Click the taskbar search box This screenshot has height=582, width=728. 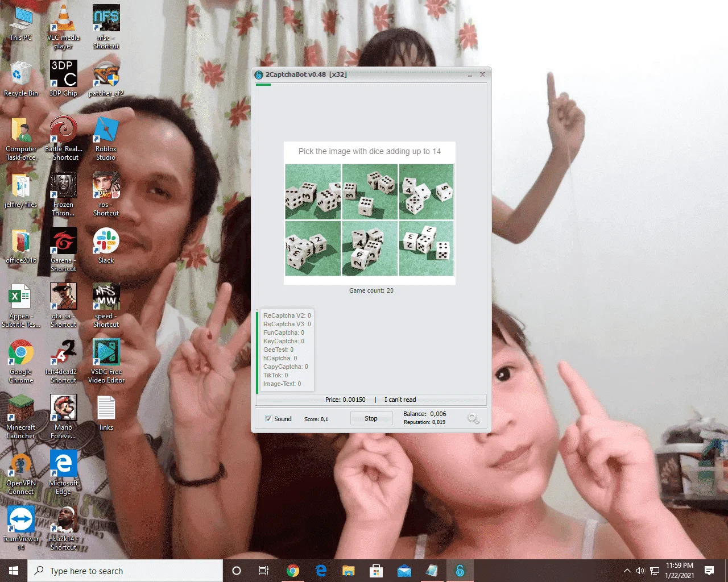tap(125, 571)
